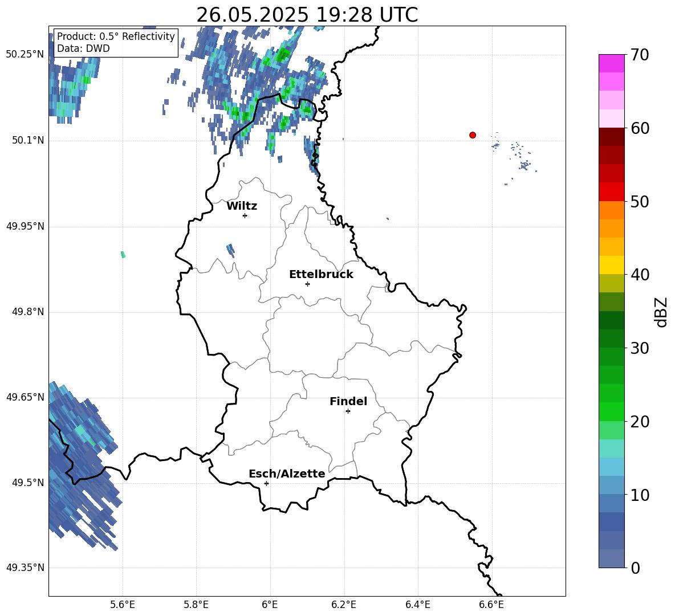This screenshot has height=616, width=675.
Task: Click the red dot radar site marker
Action: click(x=472, y=135)
